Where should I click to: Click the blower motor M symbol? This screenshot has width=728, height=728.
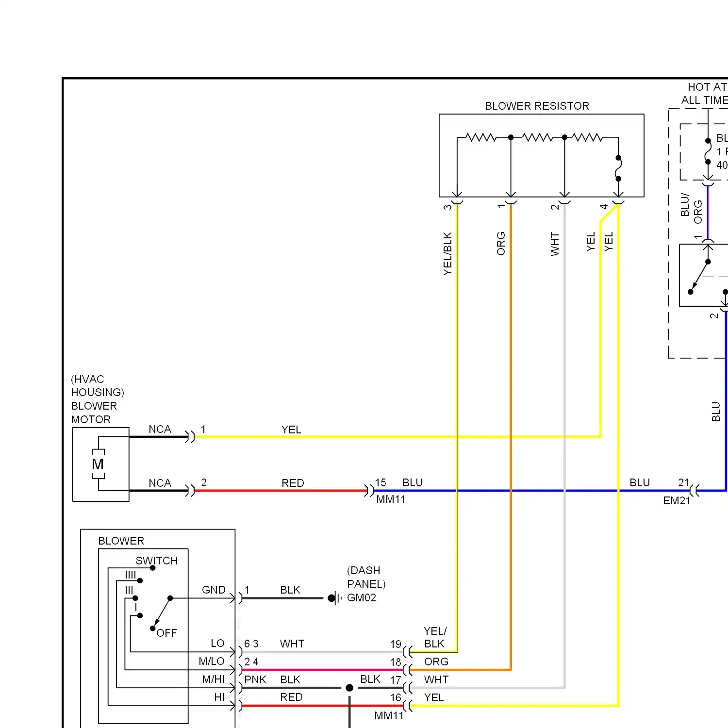98,464
